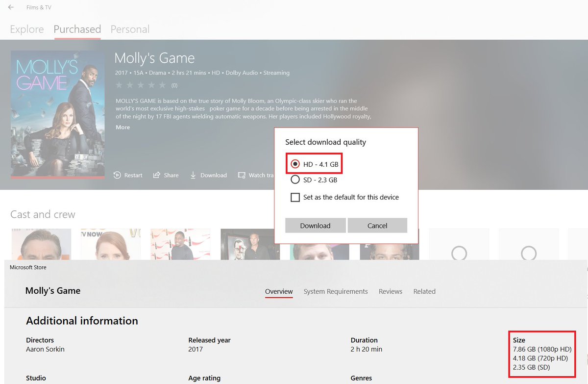Image resolution: width=588 pixels, height=384 pixels.
Task: Open the Related tab in Microsoft Store
Action: click(x=424, y=291)
